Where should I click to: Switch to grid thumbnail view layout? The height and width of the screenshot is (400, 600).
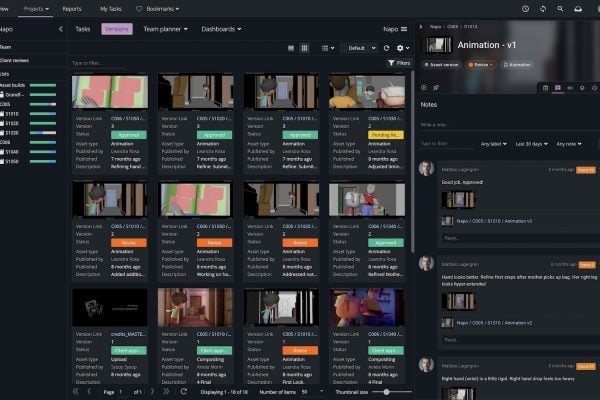click(x=304, y=47)
